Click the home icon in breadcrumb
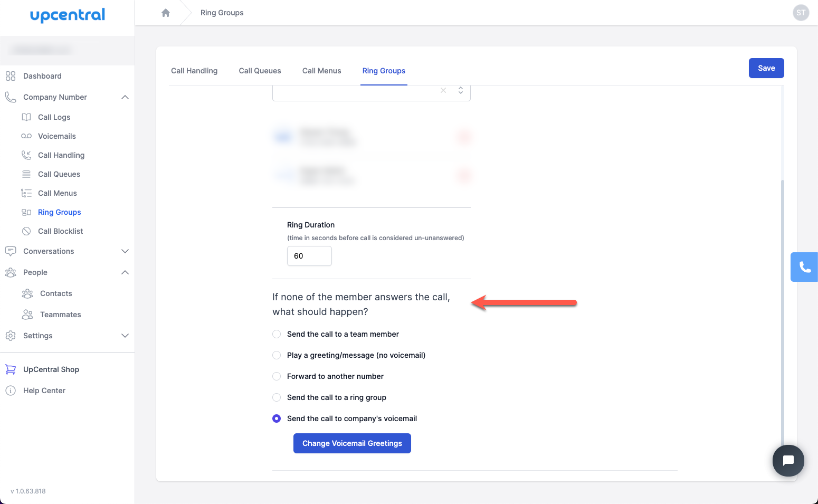The height and width of the screenshot is (504, 818). pos(166,13)
